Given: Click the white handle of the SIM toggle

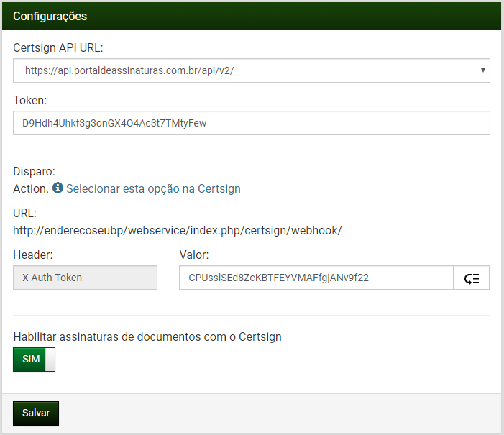Looking at the screenshot, I should [x=50, y=360].
